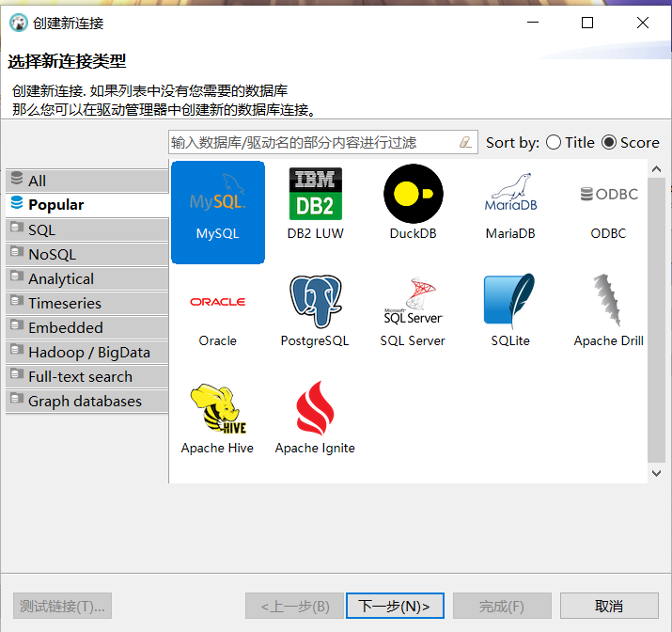Open the Graph databases category

tap(87, 401)
